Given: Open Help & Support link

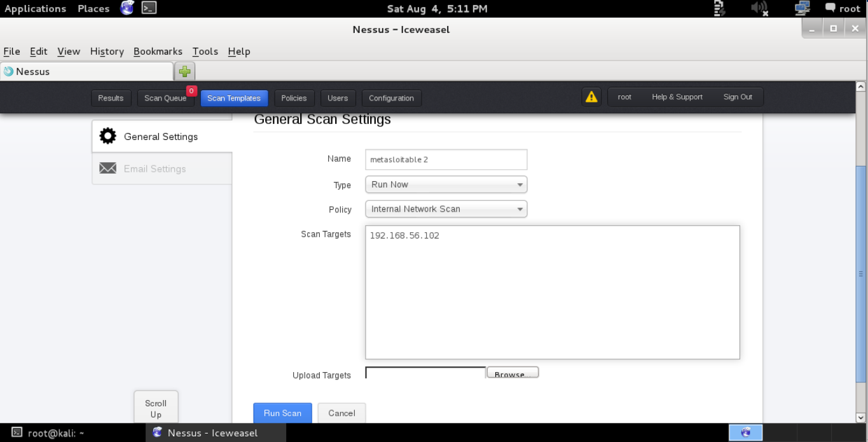Looking at the screenshot, I should [x=677, y=97].
